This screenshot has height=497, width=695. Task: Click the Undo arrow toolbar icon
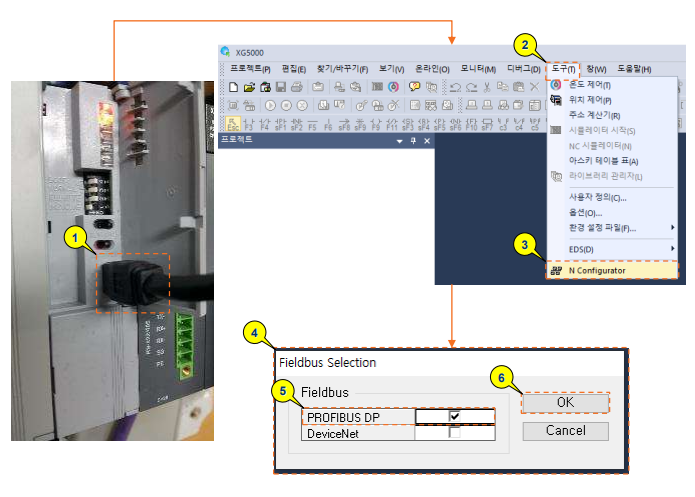455,87
